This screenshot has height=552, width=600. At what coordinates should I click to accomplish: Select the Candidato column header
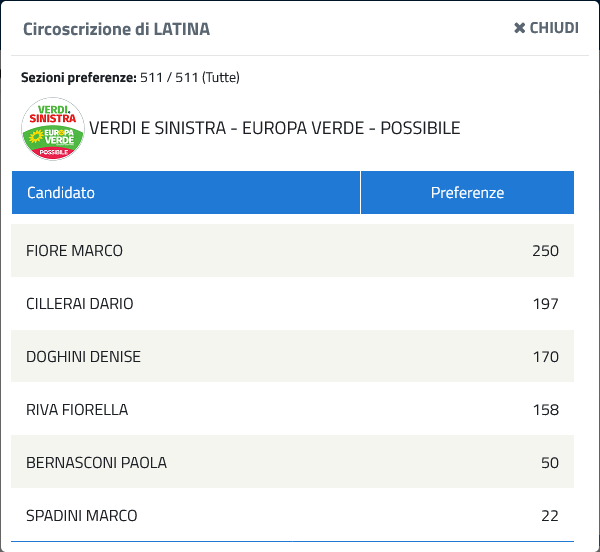pyautogui.click(x=186, y=192)
